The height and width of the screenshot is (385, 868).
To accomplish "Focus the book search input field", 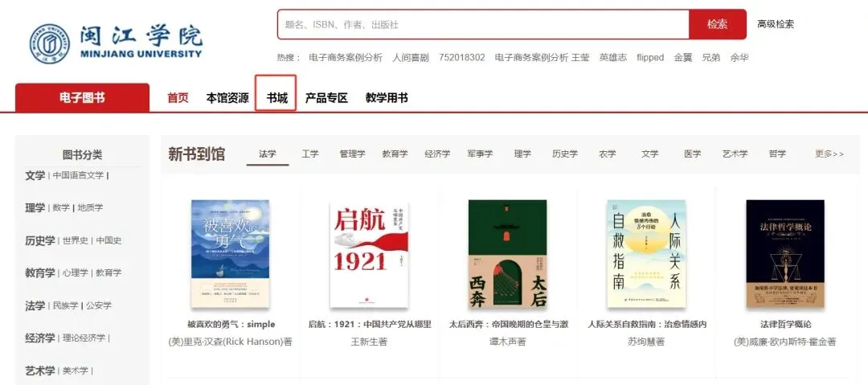I will click(483, 24).
